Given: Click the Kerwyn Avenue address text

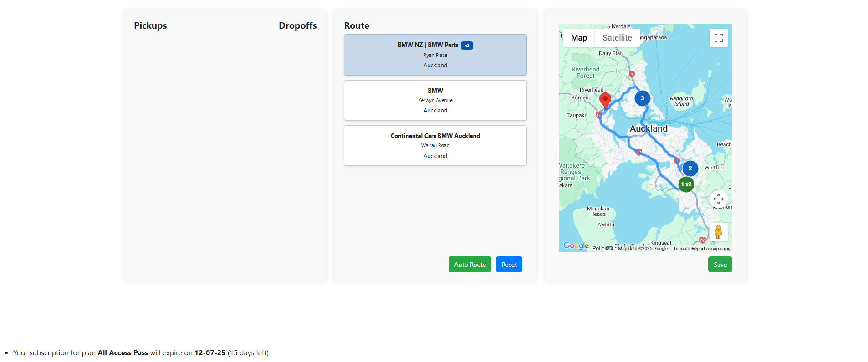Looking at the screenshot, I should [x=435, y=100].
